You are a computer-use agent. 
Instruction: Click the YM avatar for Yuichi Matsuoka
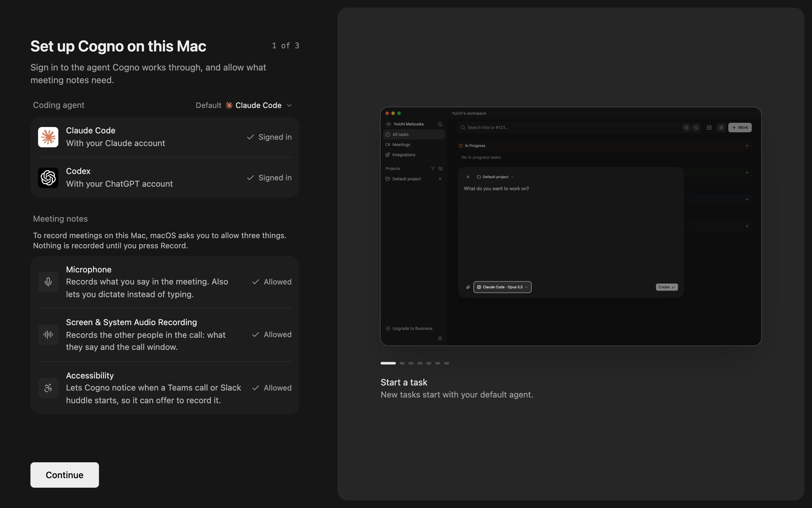388,124
